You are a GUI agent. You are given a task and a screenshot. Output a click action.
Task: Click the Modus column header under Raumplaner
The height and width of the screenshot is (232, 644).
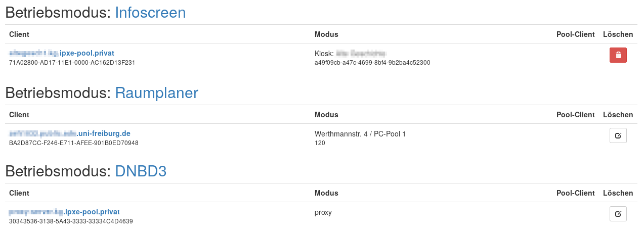(326, 115)
